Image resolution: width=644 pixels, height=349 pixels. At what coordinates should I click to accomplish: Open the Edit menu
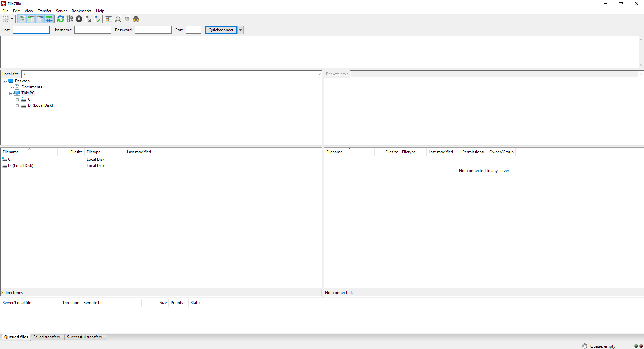(16, 11)
